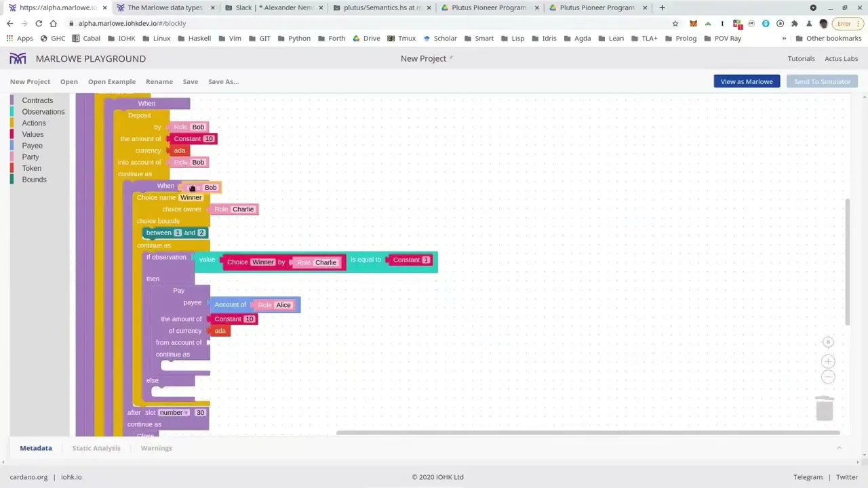Expand the bottom panel with the chevron

(x=839, y=448)
